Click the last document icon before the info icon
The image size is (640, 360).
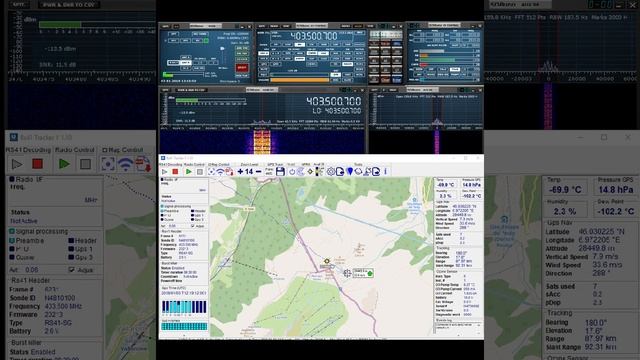coord(376,172)
